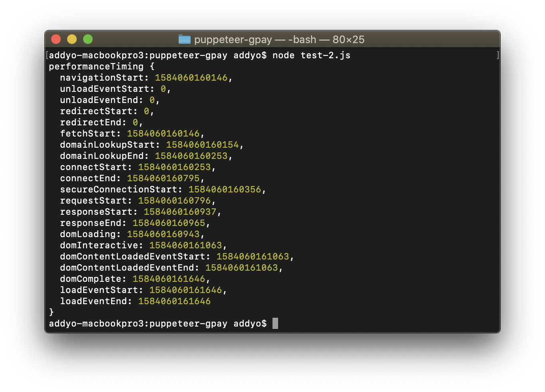Click the loadEventStart value 1584060161646
The image size is (545, 392).
point(185,290)
